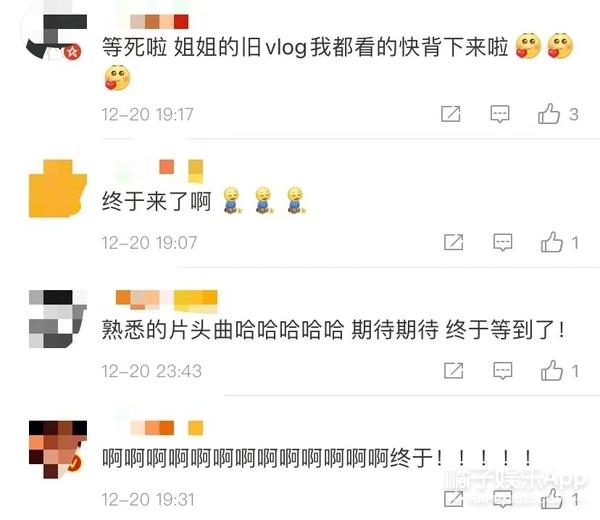The image size is (600, 520).
Task: Open the comment saying 终于来了啊
Action: [203, 201]
